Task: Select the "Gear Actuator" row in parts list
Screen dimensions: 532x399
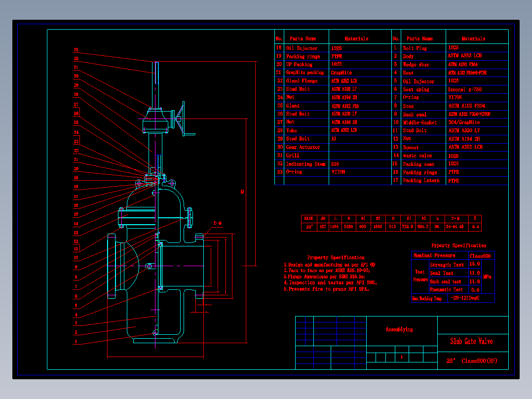Action: coord(333,147)
